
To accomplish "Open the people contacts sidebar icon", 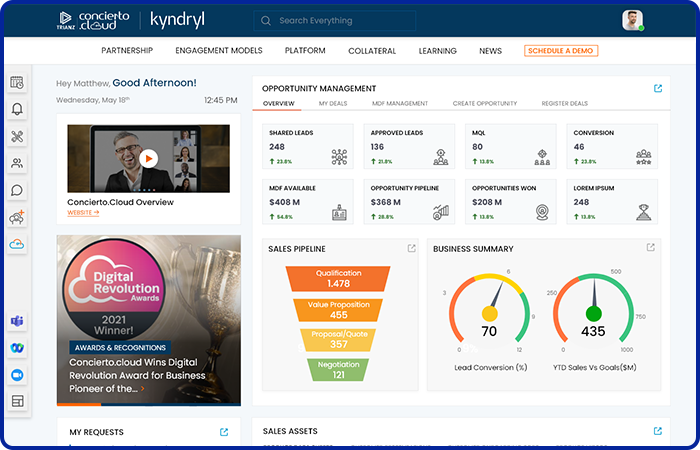I will point(17,163).
